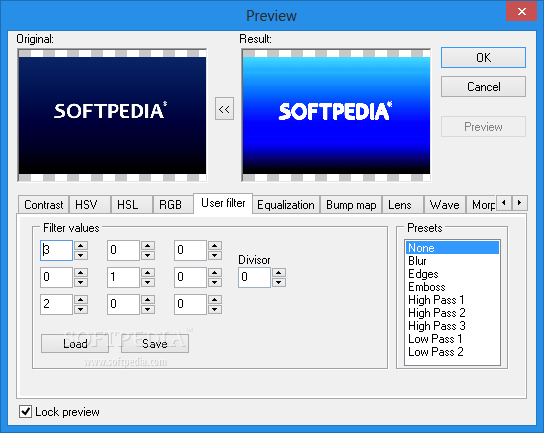
Task: Click the << copy-result-to-original button
Action: point(224,109)
